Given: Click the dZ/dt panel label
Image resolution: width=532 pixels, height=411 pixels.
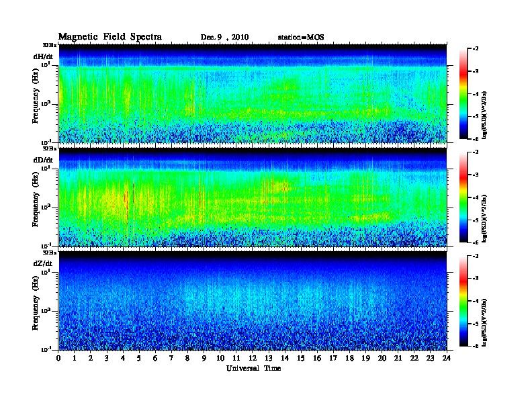Looking at the screenshot, I should [x=43, y=263].
